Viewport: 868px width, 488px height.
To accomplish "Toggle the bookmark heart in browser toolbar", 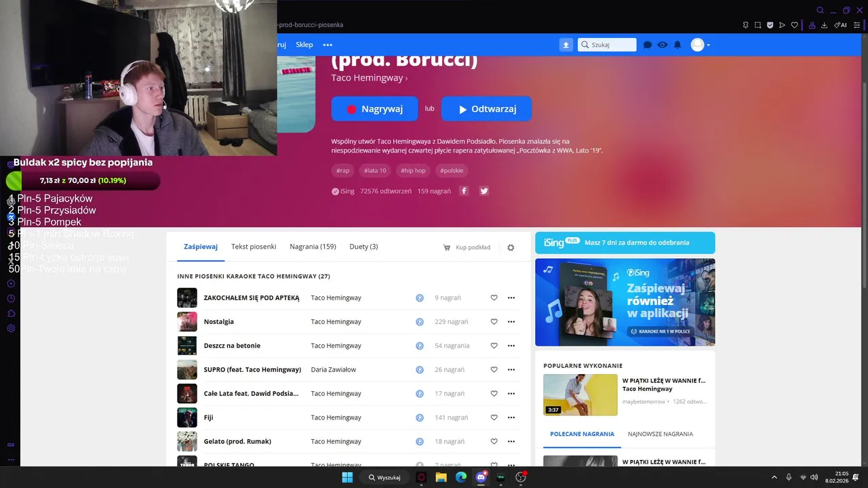I will click(x=794, y=25).
